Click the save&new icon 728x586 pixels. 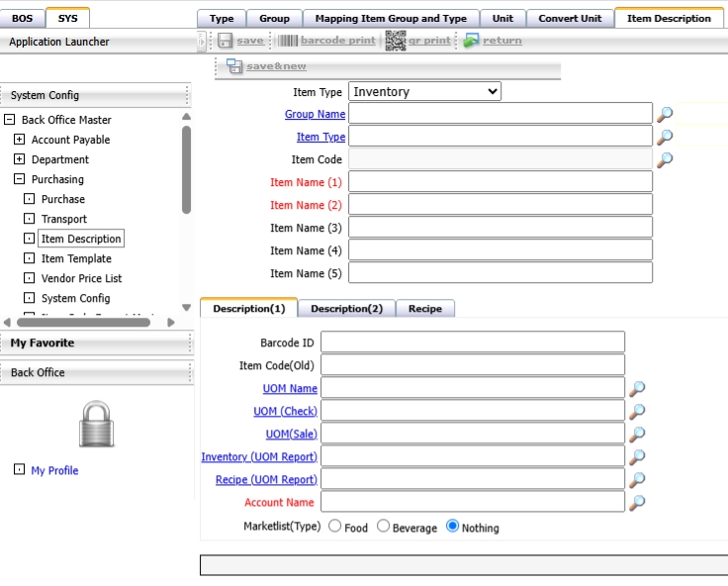[234, 66]
